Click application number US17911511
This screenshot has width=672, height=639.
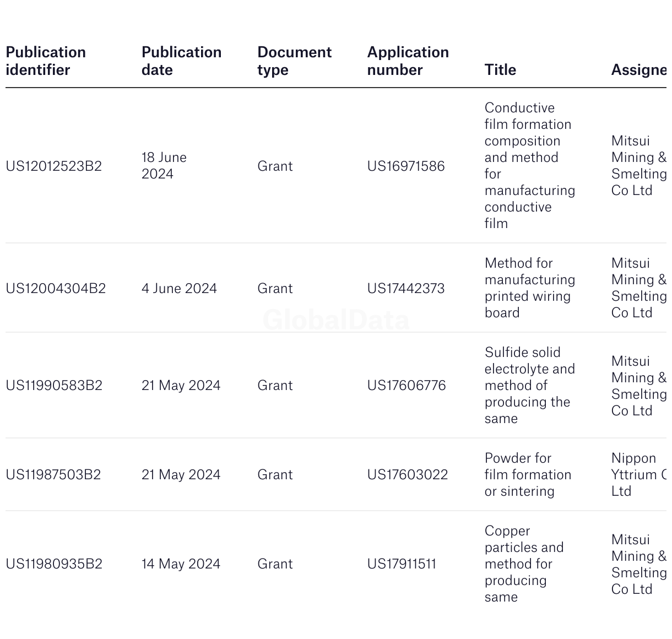coord(402,564)
